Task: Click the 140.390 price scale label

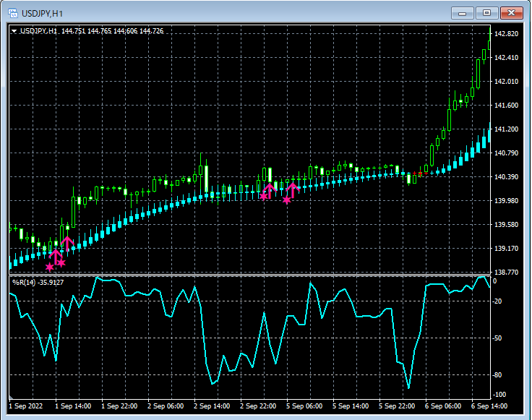Action: pos(506,177)
